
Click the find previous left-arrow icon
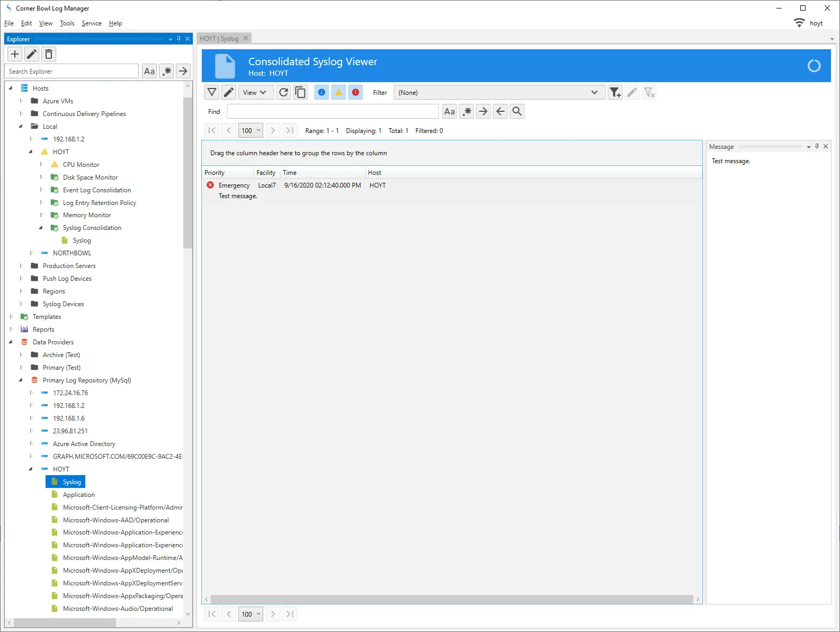500,111
